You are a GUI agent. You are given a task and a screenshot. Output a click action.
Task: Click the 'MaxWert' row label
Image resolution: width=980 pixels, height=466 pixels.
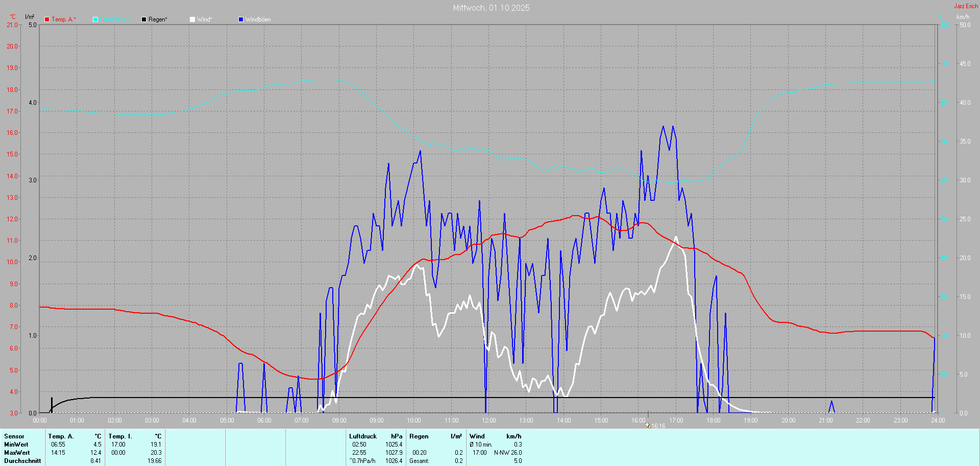click(x=17, y=453)
